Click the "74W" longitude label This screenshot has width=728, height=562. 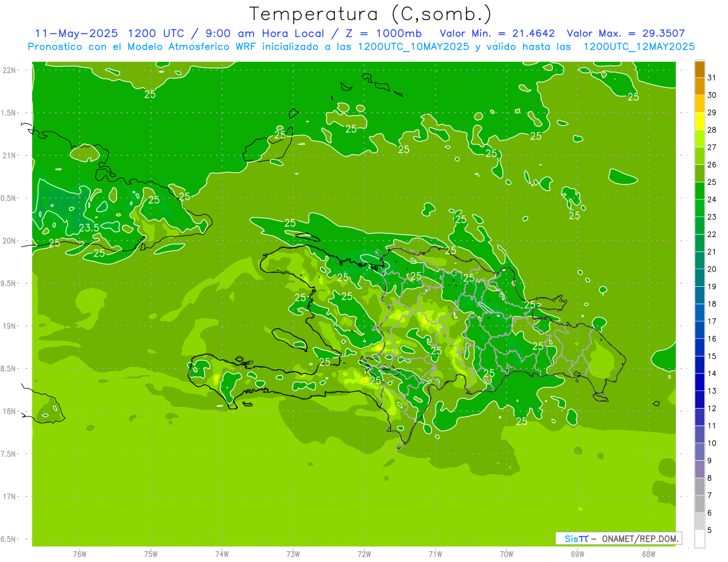(222, 554)
